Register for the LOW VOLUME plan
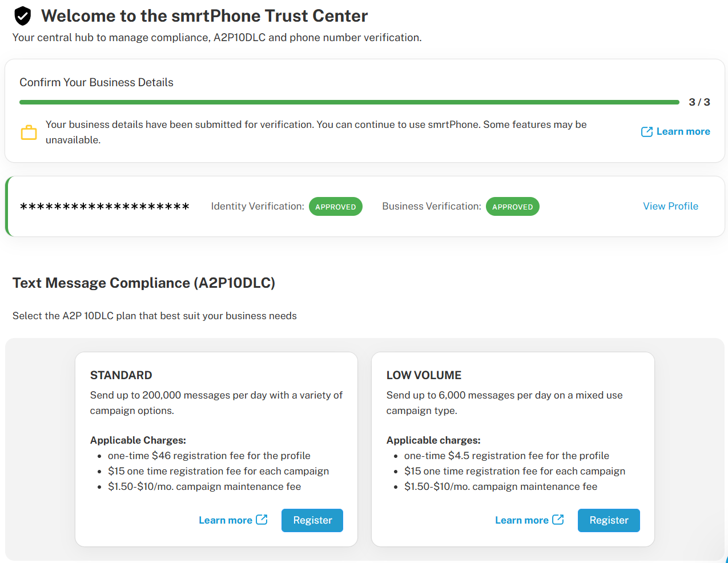Viewport: 728px width, 563px height. coord(608,520)
